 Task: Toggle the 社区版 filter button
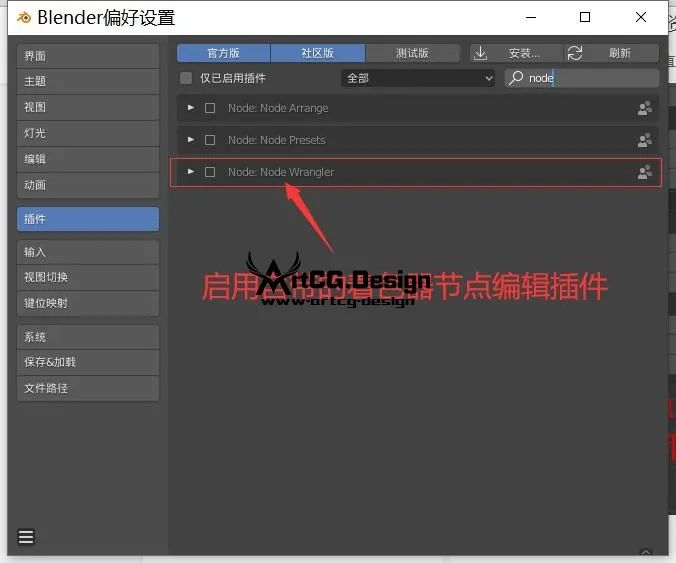pyautogui.click(x=318, y=53)
